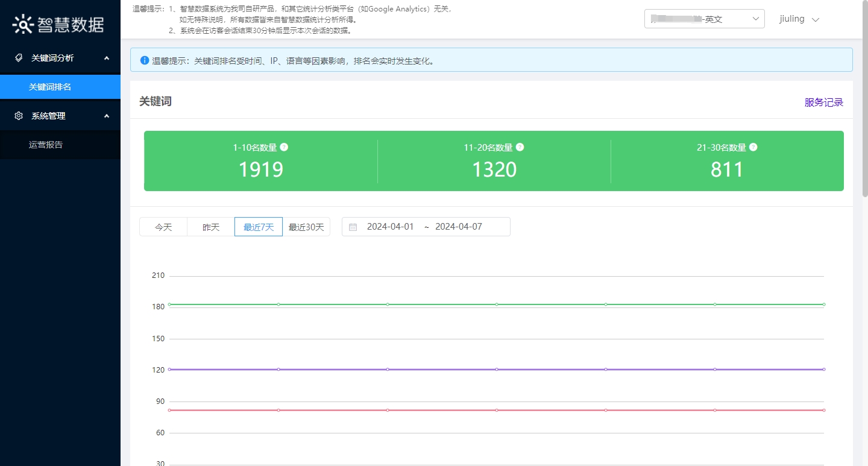Open the calendar icon in date range picker
Image resolution: width=868 pixels, height=466 pixels.
tap(353, 226)
